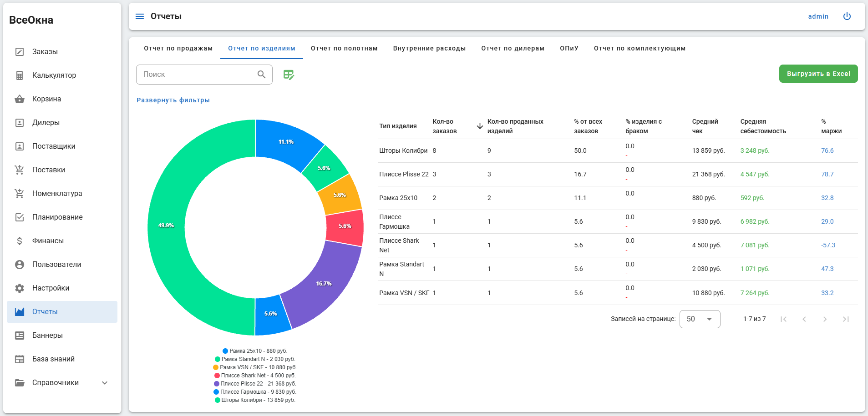
Task: Sort by the % маржи column header
Action: [831, 126]
